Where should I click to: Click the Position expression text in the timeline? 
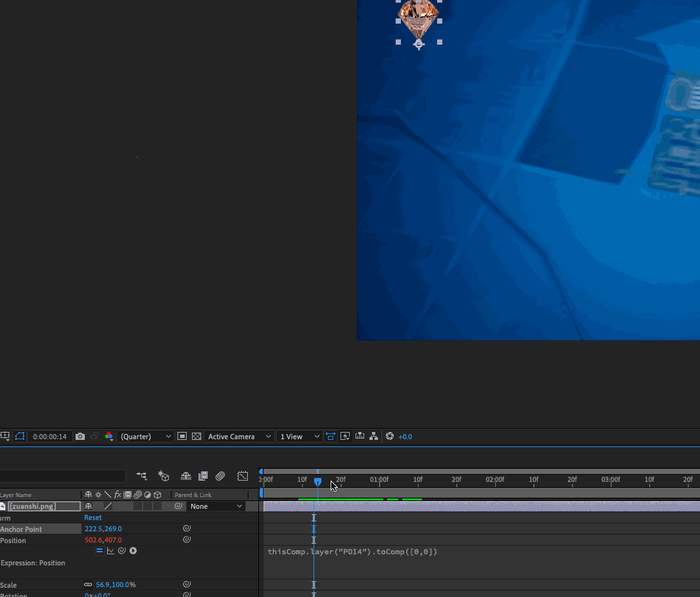(x=352, y=552)
